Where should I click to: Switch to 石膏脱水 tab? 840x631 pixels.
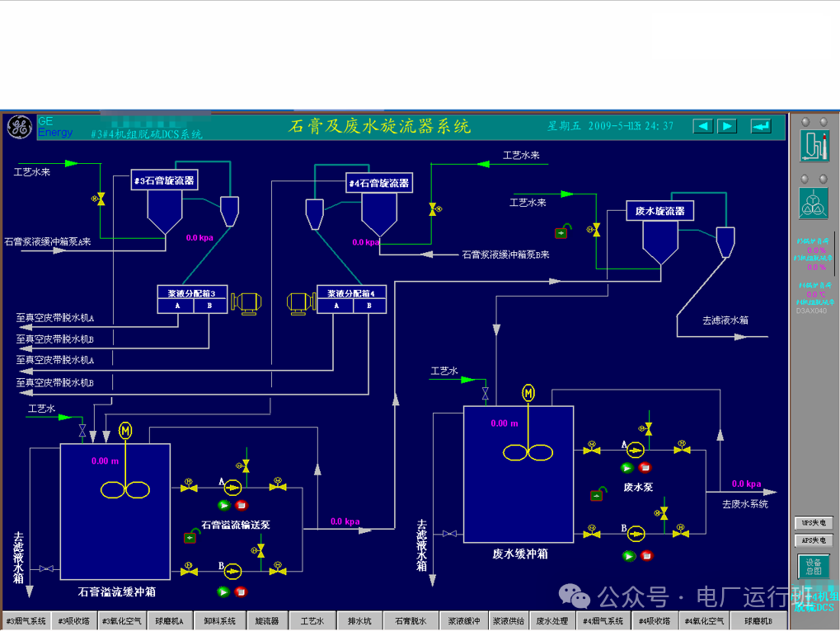pos(411,621)
